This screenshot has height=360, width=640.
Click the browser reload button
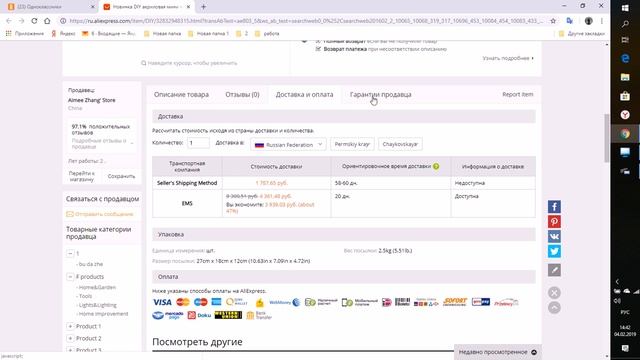tap(34, 21)
